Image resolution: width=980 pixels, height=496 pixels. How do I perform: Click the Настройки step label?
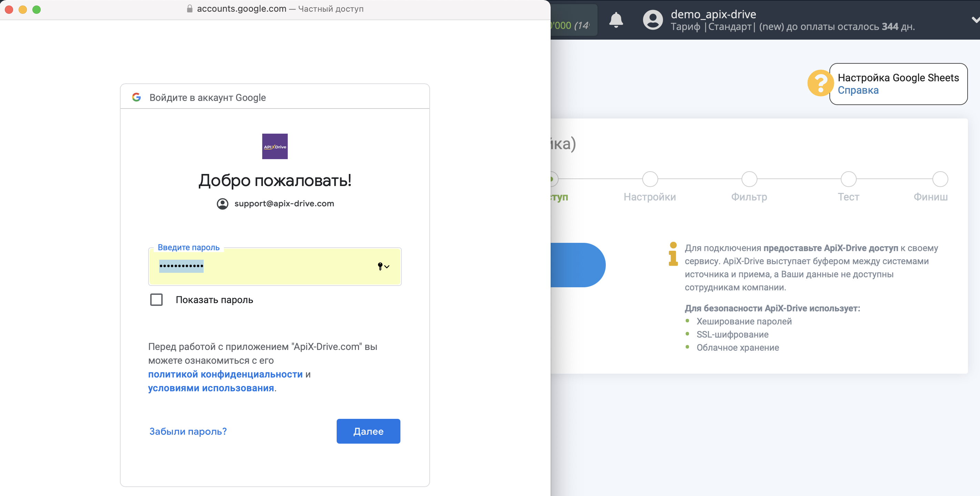click(650, 197)
